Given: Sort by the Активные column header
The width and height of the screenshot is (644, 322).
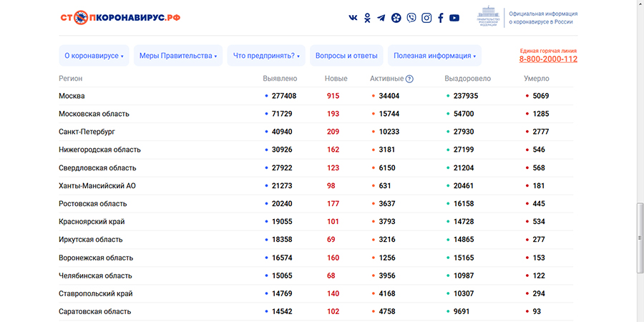Looking at the screenshot, I should click(x=386, y=79).
